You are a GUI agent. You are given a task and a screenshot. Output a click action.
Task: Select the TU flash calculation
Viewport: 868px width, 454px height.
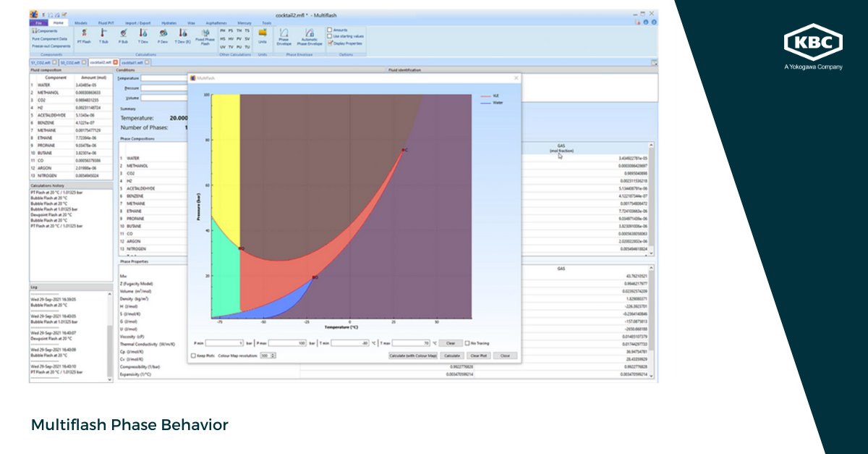247,47
